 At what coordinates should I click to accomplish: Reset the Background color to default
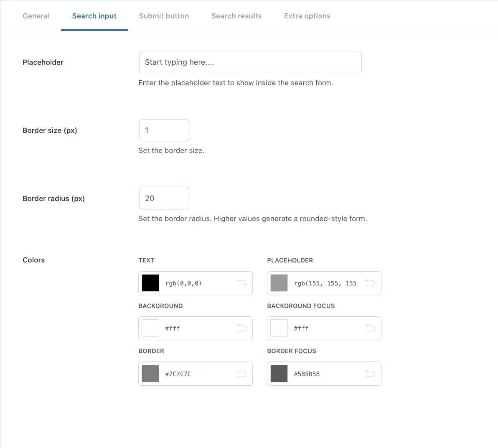(x=241, y=328)
